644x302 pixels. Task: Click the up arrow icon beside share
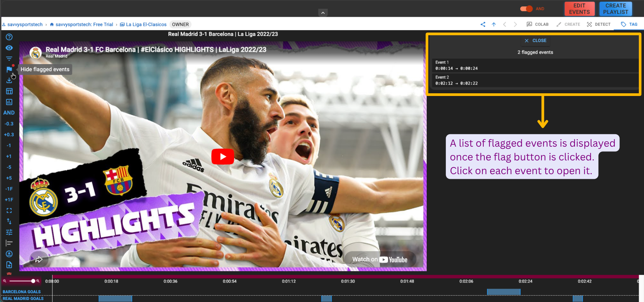tap(494, 24)
